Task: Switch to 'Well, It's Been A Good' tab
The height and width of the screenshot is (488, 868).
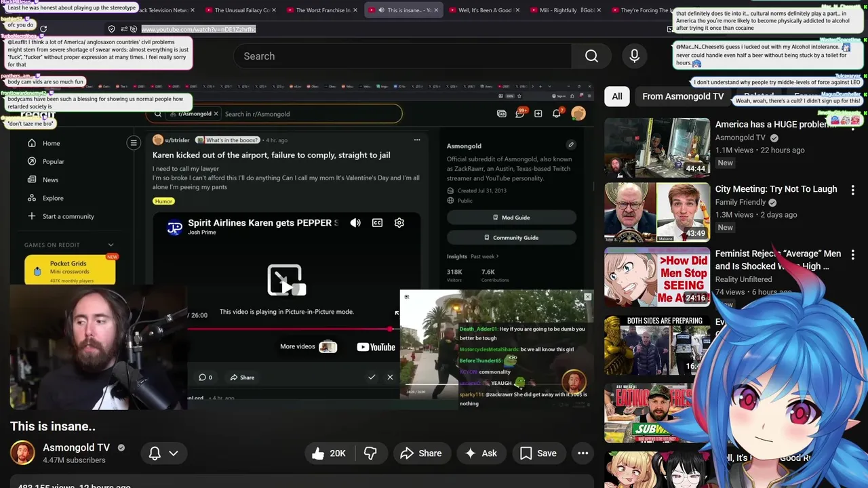Action: pyautogui.click(x=485, y=10)
